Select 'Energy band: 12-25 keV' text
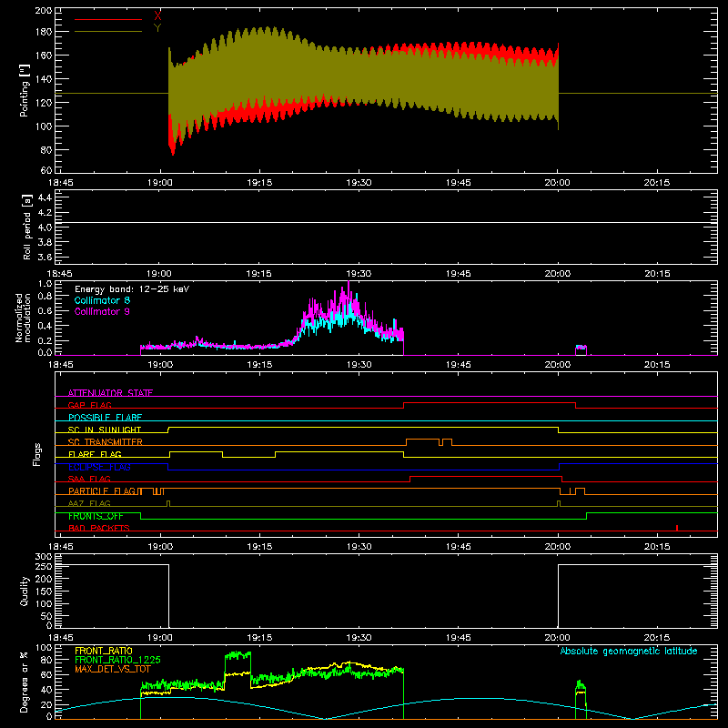This screenshot has width=728, height=728. tap(132, 289)
